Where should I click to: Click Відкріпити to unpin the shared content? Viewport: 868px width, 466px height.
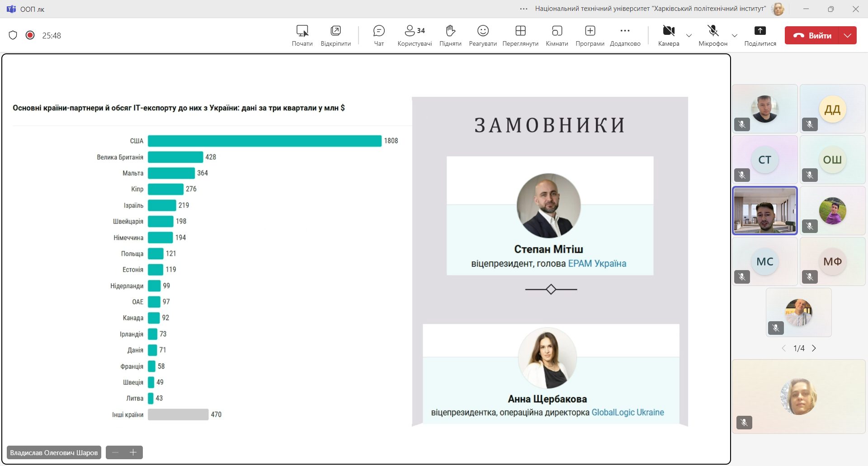click(x=335, y=35)
